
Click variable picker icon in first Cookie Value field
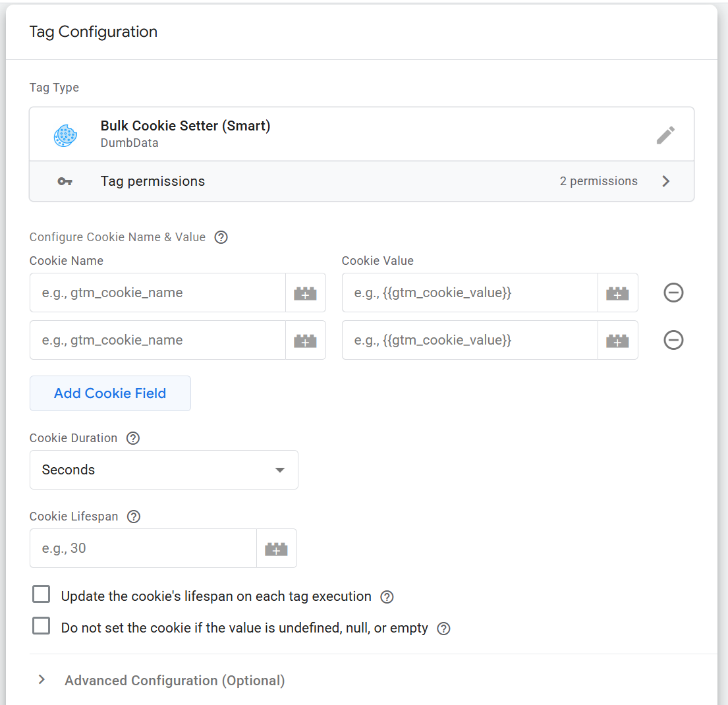(x=617, y=293)
